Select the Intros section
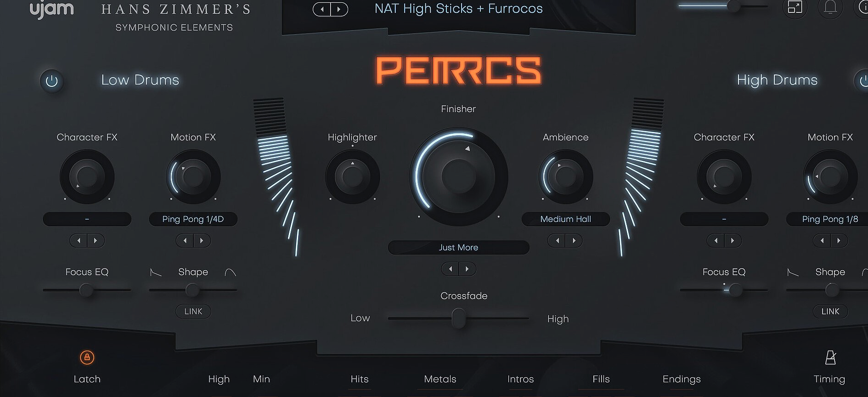868x397 pixels. coord(520,379)
